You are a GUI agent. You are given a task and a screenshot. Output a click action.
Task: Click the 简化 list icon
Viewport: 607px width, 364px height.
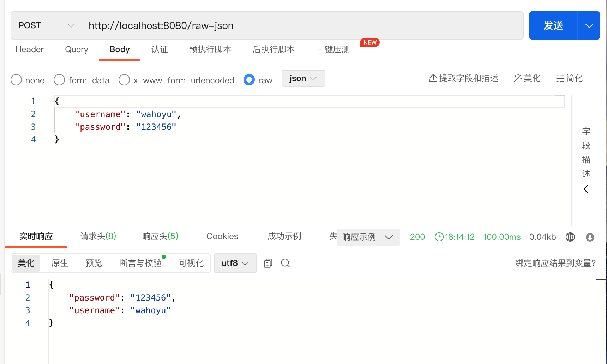tap(560, 78)
